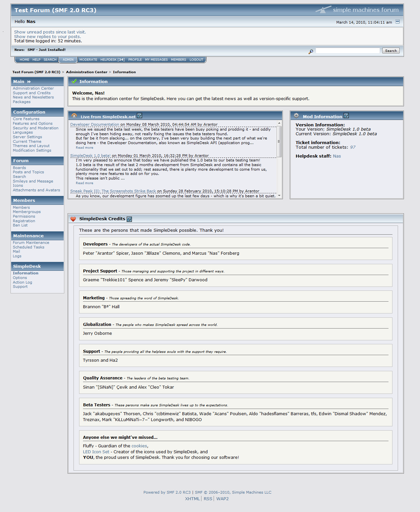This screenshot has height=512, width=420.
Task: Click the news feed scrollbar thumb
Action: pos(279,141)
